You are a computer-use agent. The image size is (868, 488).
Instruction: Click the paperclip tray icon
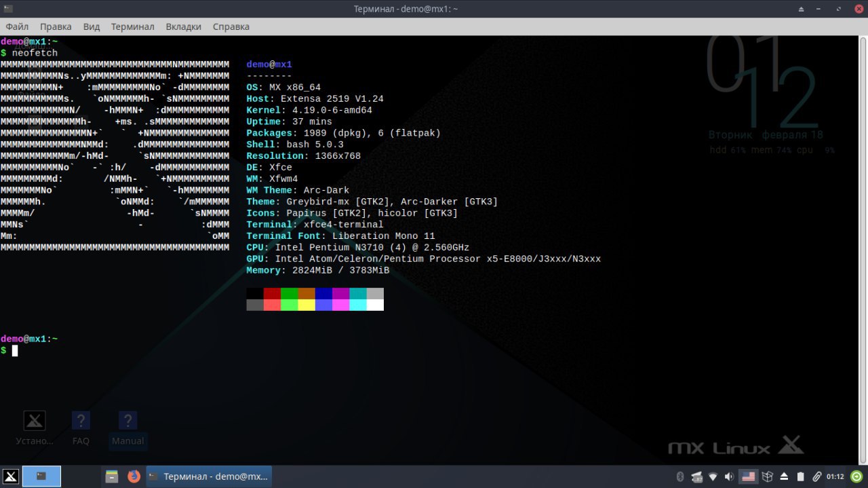click(817, 476)
